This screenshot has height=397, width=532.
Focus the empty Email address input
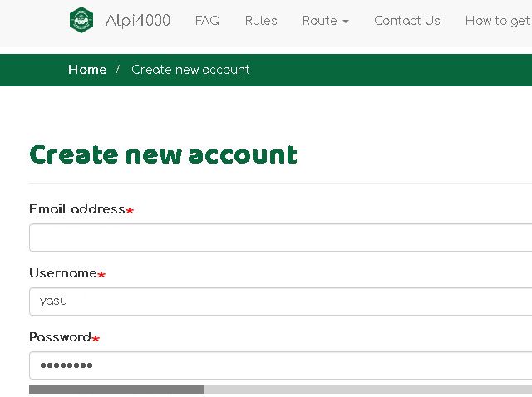pyautogui.click(x=280, y=238)
